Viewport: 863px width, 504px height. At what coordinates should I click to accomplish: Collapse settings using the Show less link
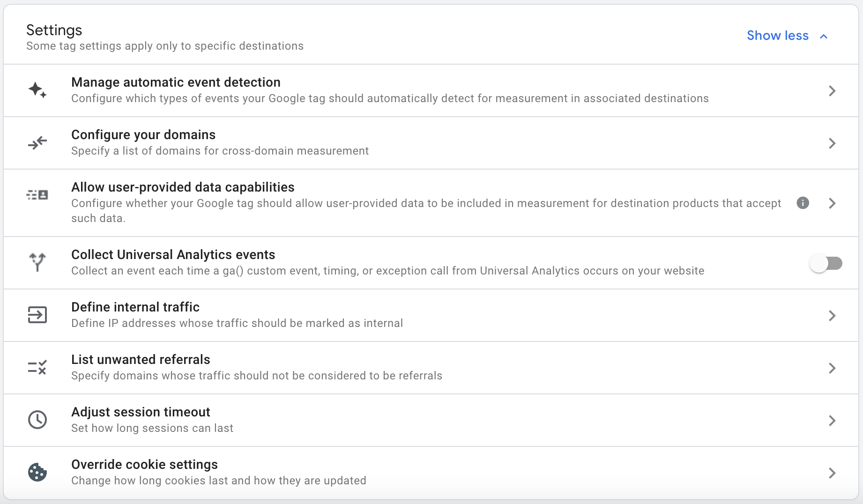tap(778, 36)
